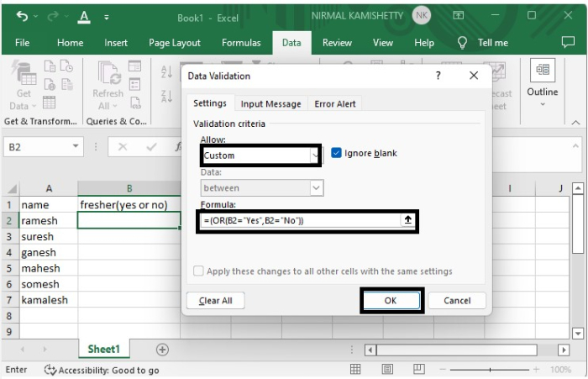Click into the Formula input field
The width and height of the screenshot is (588, 379).
click(x=301, y=221)
